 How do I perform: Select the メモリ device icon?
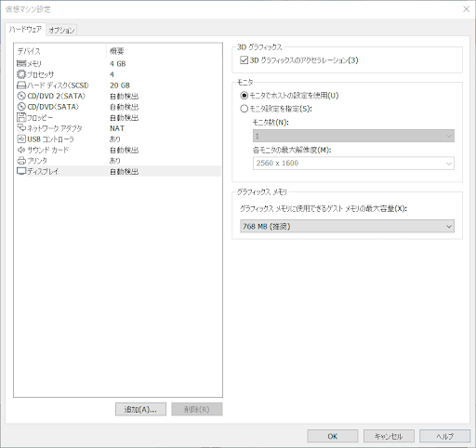point(21,63)
